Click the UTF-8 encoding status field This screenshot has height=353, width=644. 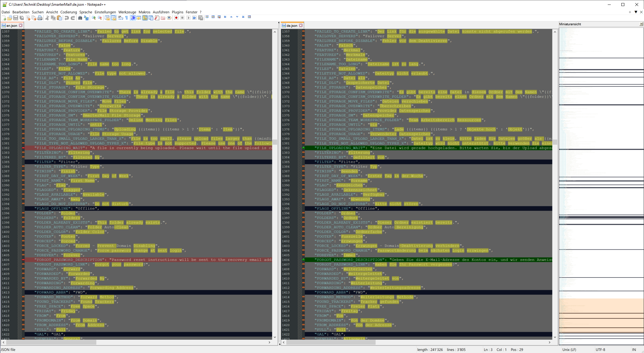coord(600,350)
